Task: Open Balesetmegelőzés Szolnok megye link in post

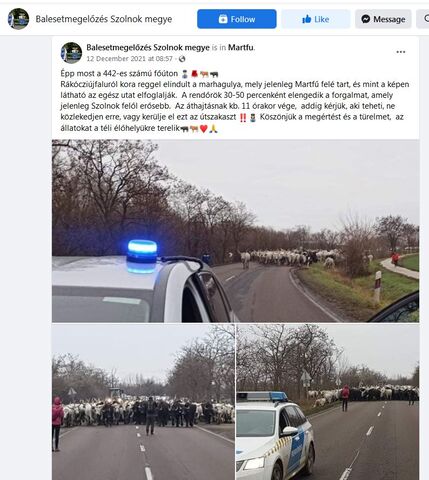Action: [148, 47]
